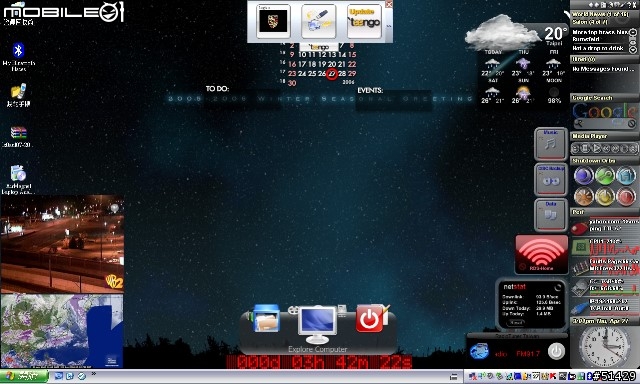Viewport: 640px width, 384px height.
Task: Open the Windows Start button
Action: click(x=24, y=376)
